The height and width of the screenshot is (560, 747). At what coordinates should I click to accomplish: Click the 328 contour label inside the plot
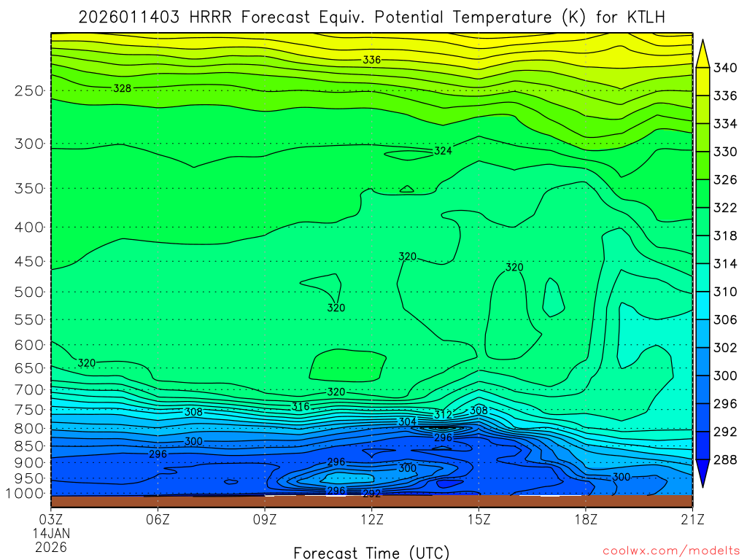tap(122, 88)
